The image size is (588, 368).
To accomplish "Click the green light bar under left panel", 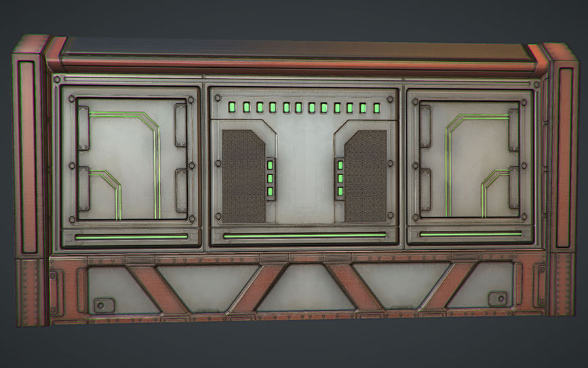I will [131, 237].
